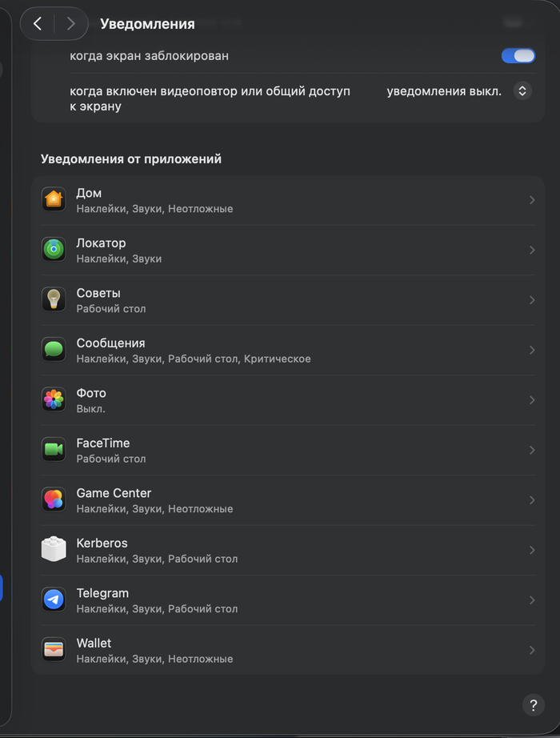Open the Сообщения notifications entry
Viewport: 560px width, 738px height.
pyautogui.click(x=288, y=350)
